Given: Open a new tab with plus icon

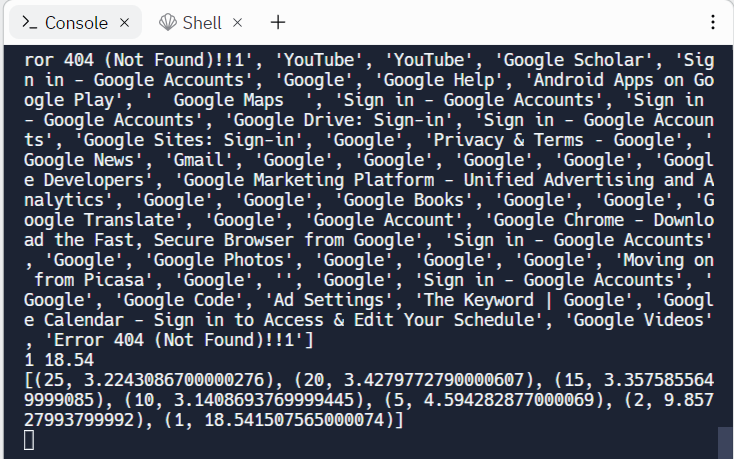Looking at the screenshot, I should tap(278, 22).
